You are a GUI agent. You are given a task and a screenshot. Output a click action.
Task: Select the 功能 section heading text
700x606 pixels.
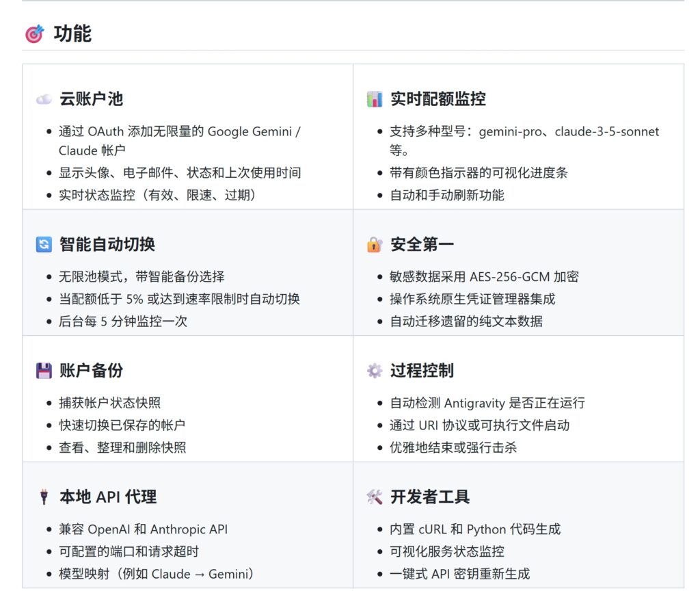(x=72, y=34)
